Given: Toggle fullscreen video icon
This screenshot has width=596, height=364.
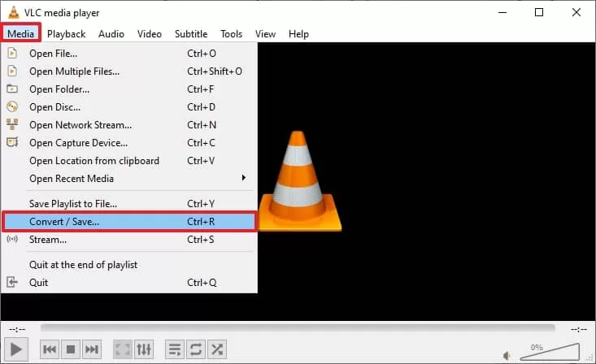Looking at the screenshot, I should (x=123, y=349).
